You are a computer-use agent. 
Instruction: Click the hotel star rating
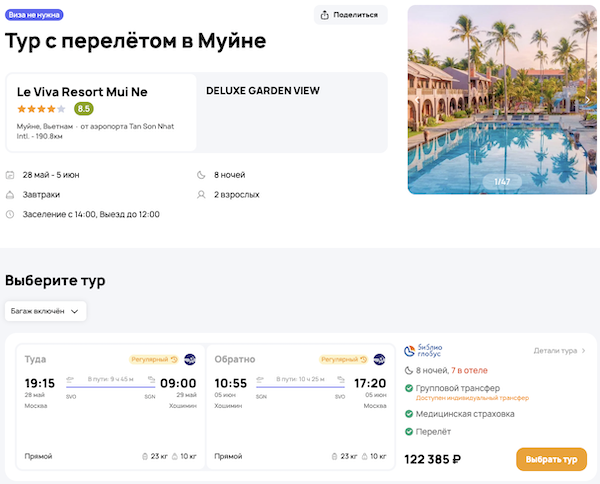(41, 109)
